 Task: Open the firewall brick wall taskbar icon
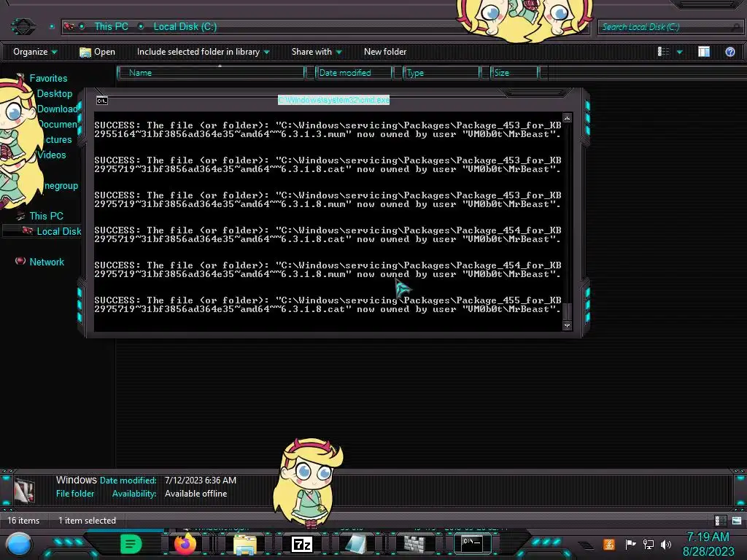[414, 544]
